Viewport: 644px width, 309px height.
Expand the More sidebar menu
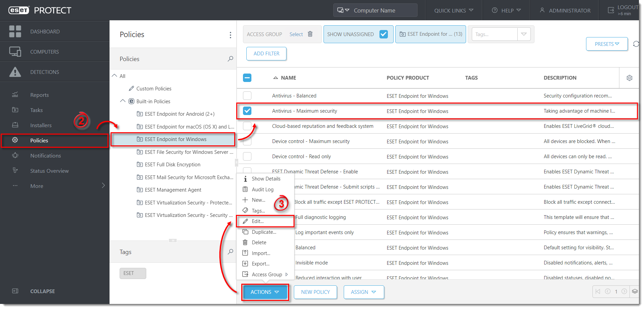point(55,186)
